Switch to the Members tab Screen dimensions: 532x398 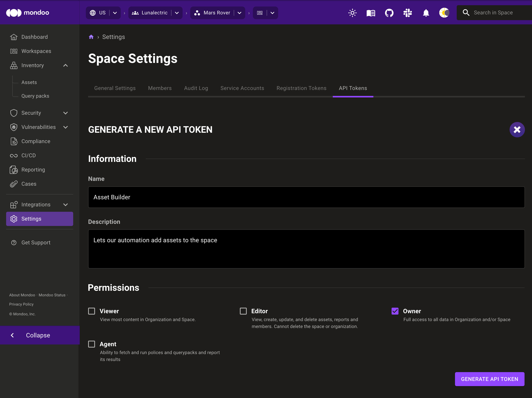(x=160, y=88)
